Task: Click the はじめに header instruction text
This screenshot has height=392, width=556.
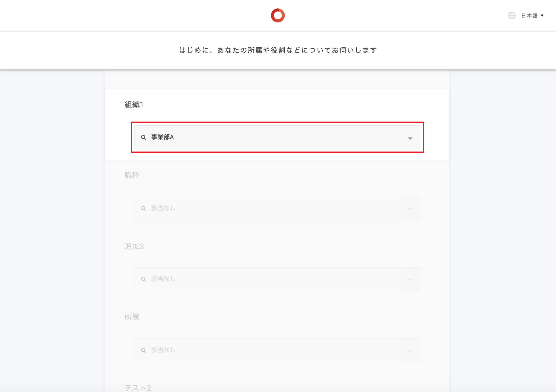Action: (278, 50)
